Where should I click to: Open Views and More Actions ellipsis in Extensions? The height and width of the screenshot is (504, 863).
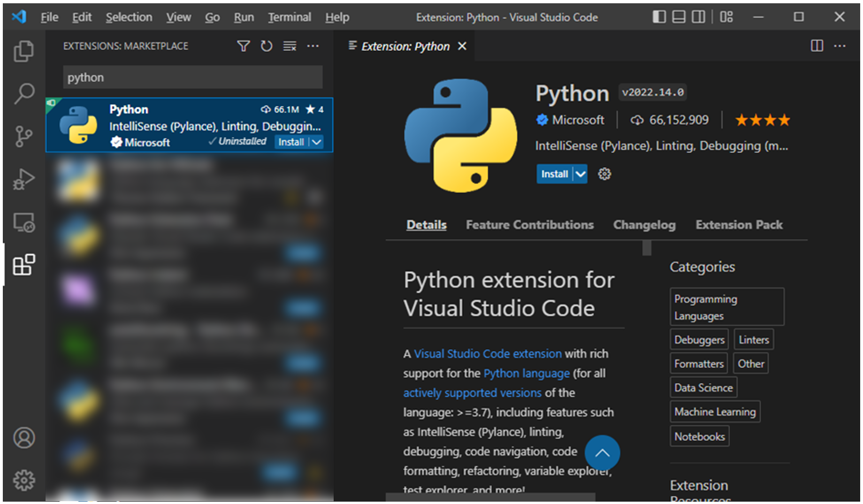[313, 46]
